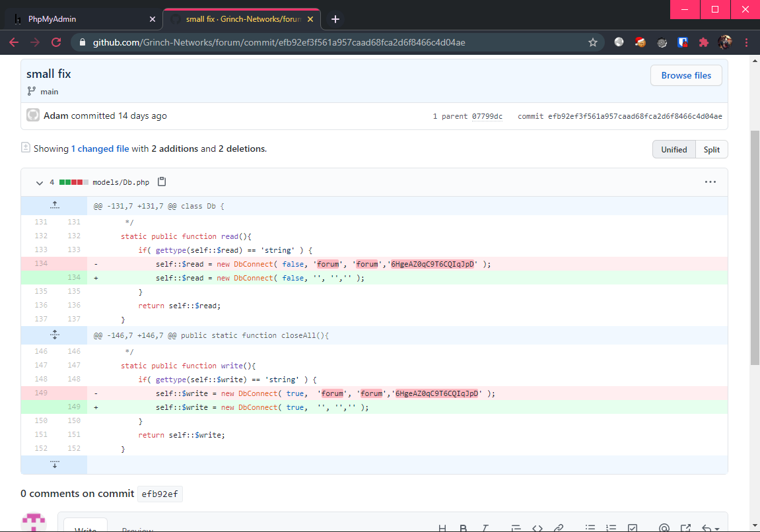The width and height of the screenshot is (760, 532).
Task: Click added line number 149
Action: pyautogui.click(x=74, y=407)
